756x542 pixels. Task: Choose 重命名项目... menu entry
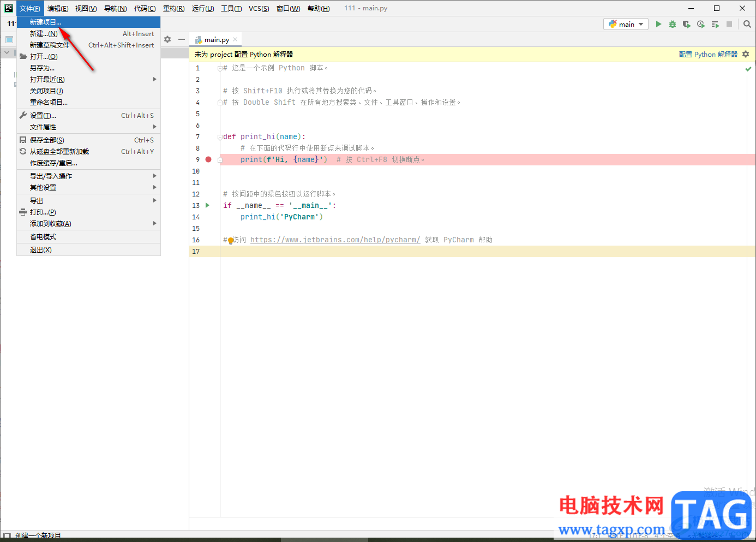(x=88, y=103)
